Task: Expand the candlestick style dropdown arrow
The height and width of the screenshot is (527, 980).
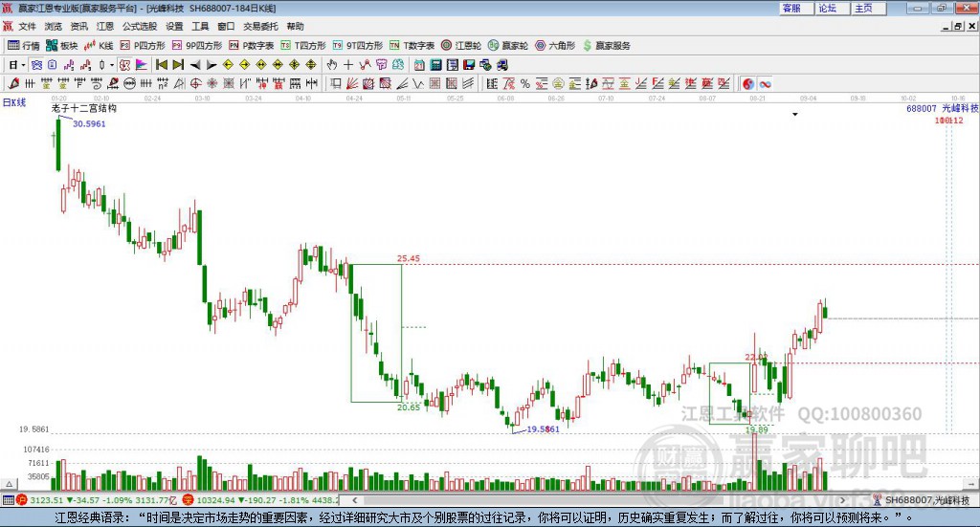Action: (x=112, y=65)
